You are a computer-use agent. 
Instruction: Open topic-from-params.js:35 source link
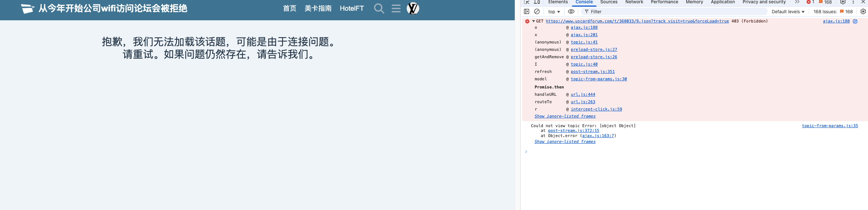[x=830, y=126]
